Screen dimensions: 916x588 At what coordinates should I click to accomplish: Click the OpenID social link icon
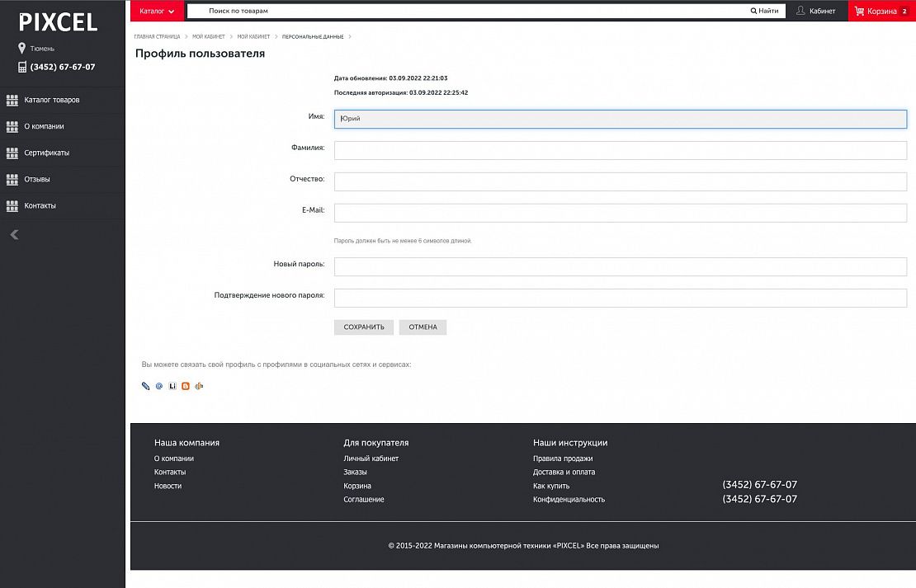199,386
